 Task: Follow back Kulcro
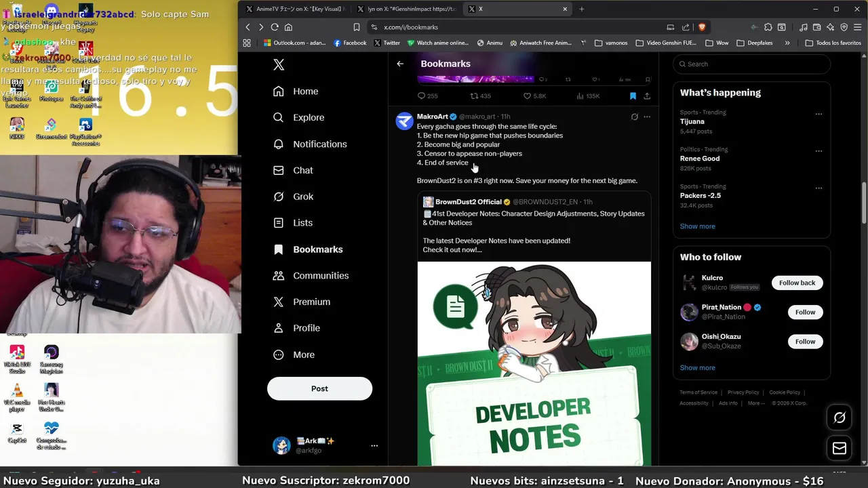tap(797, 283)
